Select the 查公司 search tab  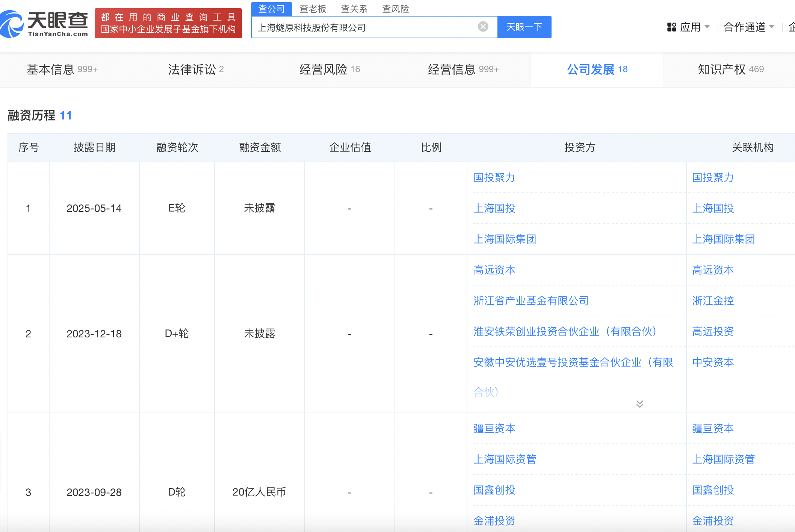click(x=272, y=9)
